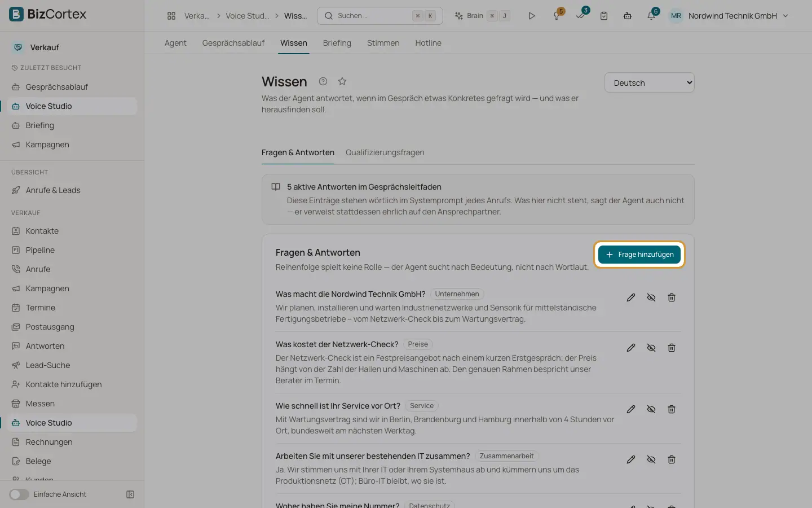812x508 pixels.
Task: Open the Hotline tab
Action: tap(429, 43)
